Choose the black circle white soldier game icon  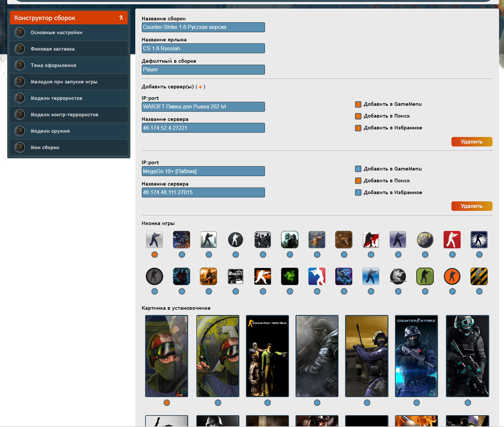(235, 239)
